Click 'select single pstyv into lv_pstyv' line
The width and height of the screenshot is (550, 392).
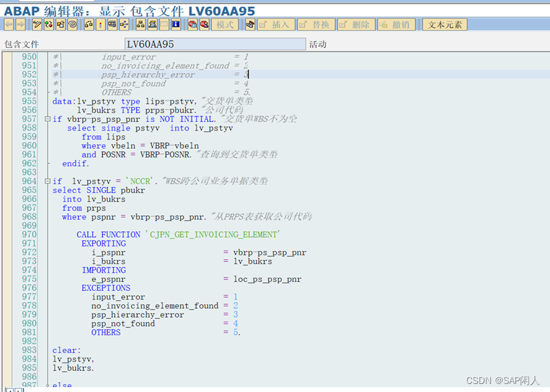click(x=150, y=128)
